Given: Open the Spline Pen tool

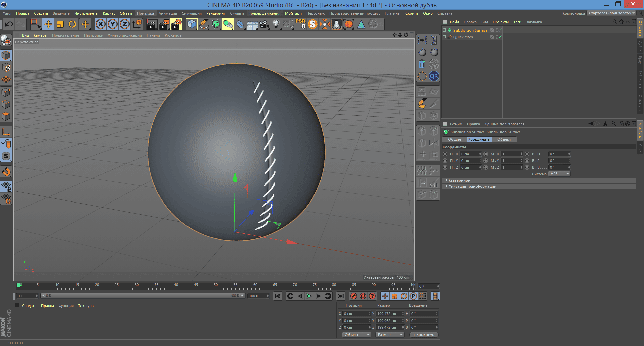Looking at the screenshot, I should click(204, 24).
